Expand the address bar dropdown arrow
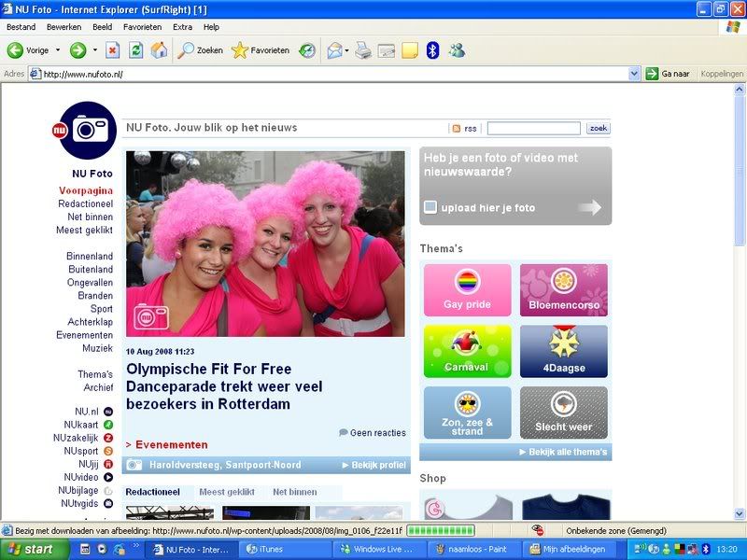747x560 pixels. 634,74
